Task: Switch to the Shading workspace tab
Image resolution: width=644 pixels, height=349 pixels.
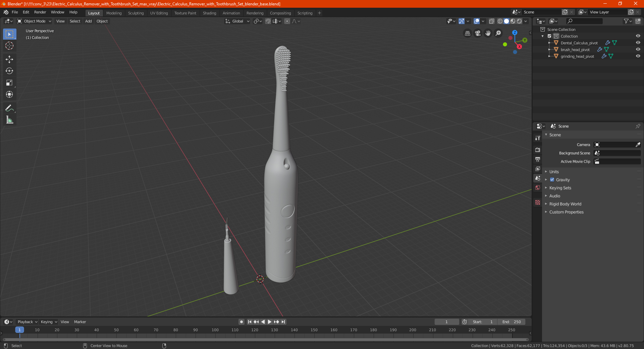Action: (x=209, y=13)
